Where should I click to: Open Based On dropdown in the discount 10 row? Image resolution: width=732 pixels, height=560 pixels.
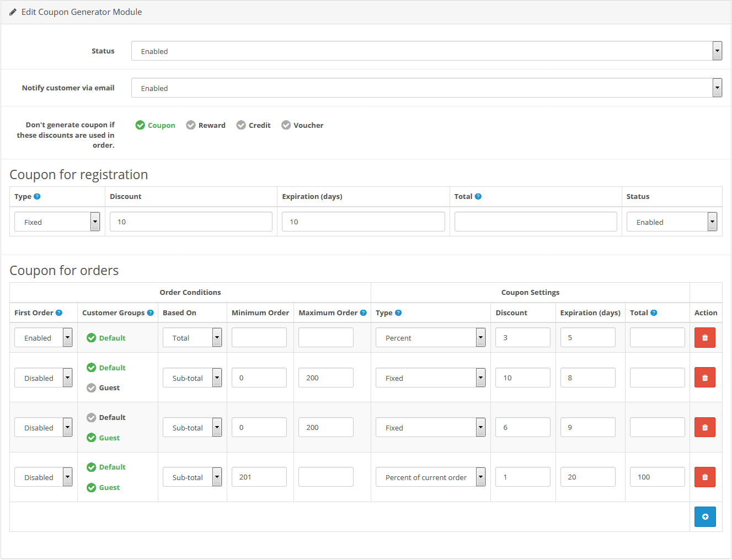click(x=192, y=378)
